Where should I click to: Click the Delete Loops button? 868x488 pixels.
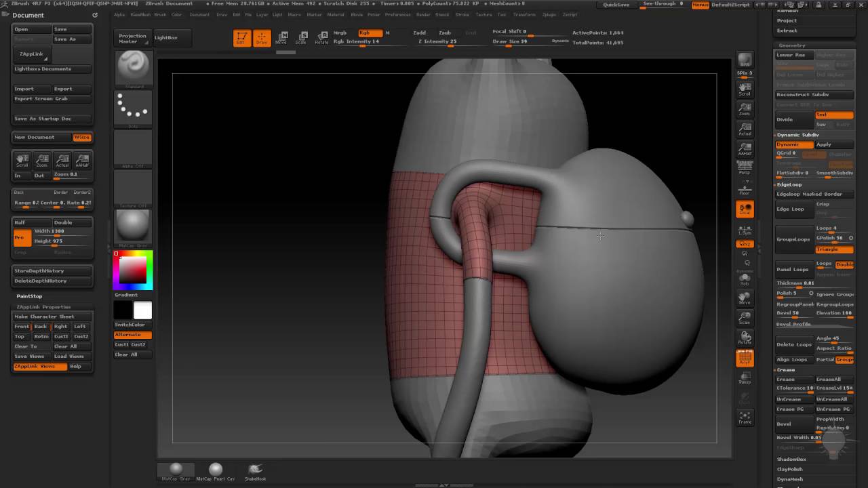point(794,344)
